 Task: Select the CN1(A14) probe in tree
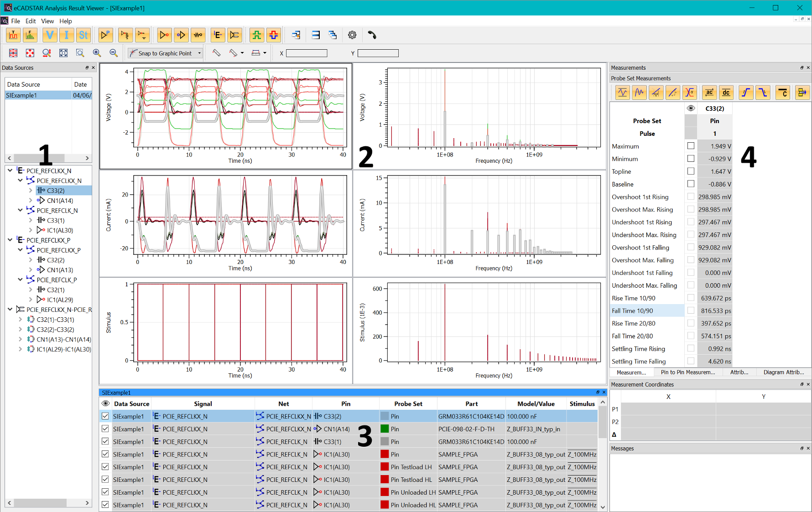click(x=59, y=200)
